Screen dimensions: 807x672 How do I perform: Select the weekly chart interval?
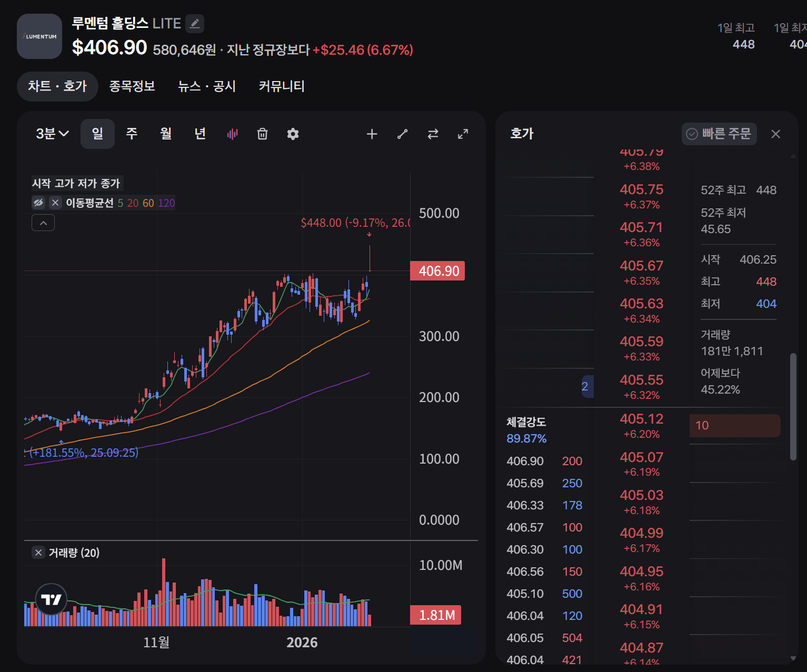click(x=132, y=134)
